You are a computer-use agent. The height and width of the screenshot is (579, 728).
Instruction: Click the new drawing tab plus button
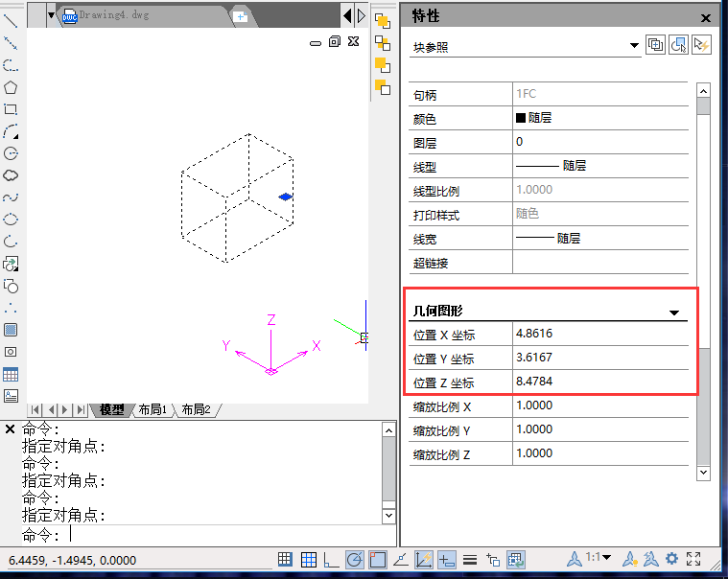click(x=240, y=16)
